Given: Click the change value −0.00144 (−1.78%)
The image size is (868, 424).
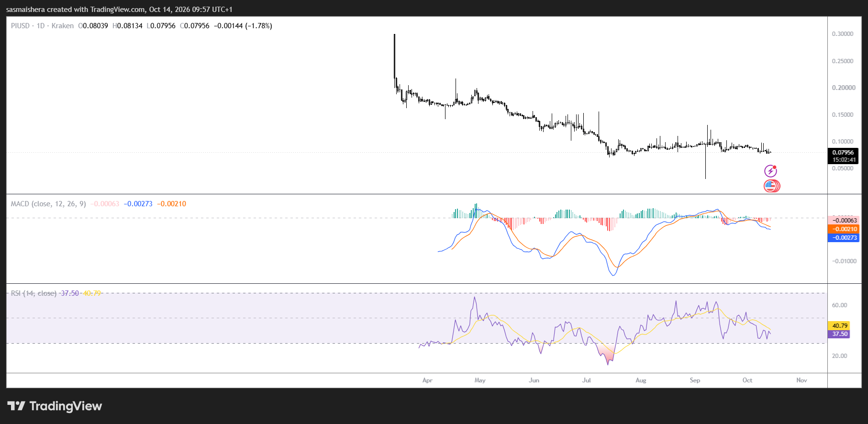Looking at the screenshot, I should [x=243, y=26].
